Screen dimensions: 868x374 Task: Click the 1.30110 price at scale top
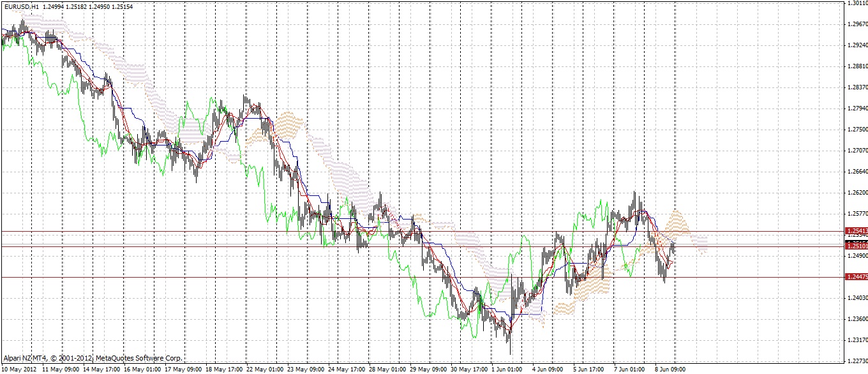point(857,3)
